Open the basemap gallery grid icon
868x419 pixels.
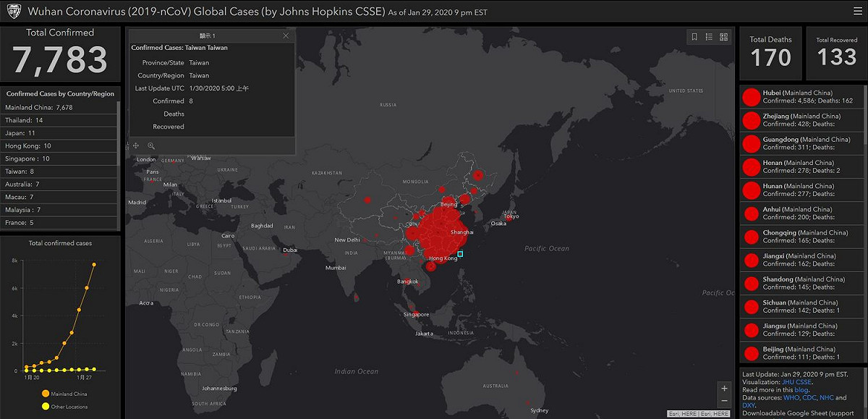click(724, 37)
